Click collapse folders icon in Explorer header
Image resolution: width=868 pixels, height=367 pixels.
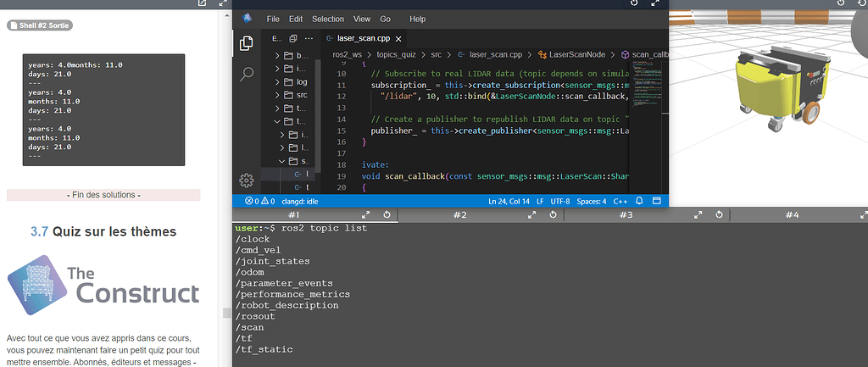point(293,39)
